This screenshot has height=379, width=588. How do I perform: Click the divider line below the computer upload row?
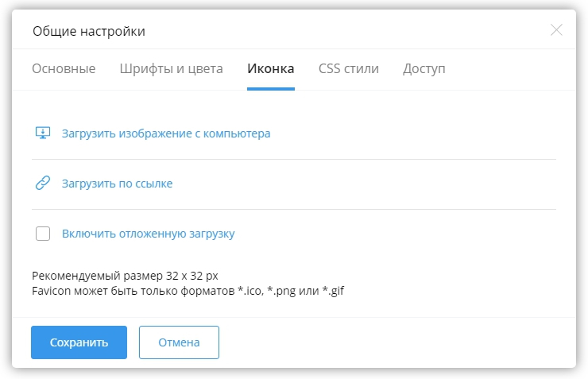(294, 159)
